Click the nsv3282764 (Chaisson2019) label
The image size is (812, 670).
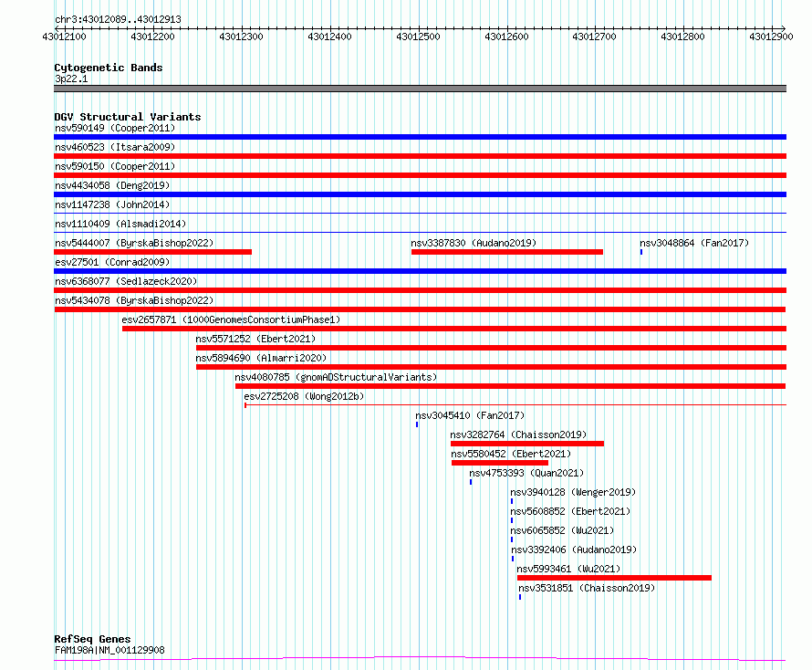518,434
